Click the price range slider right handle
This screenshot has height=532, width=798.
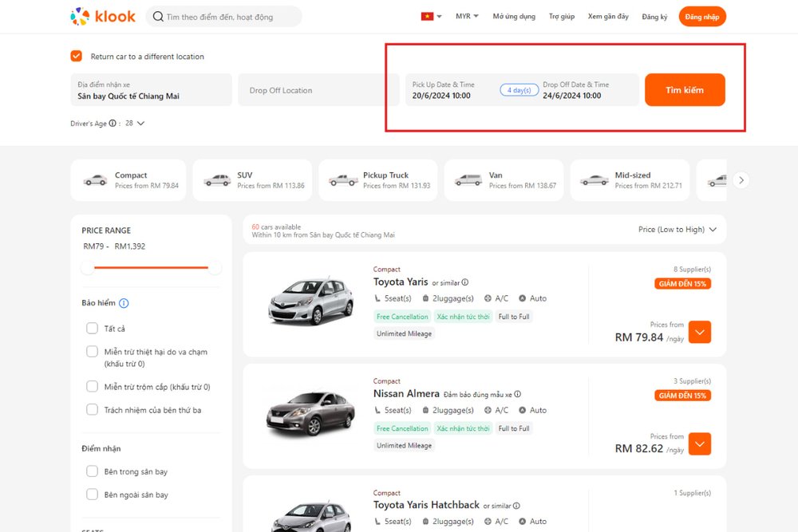[215, 268]
